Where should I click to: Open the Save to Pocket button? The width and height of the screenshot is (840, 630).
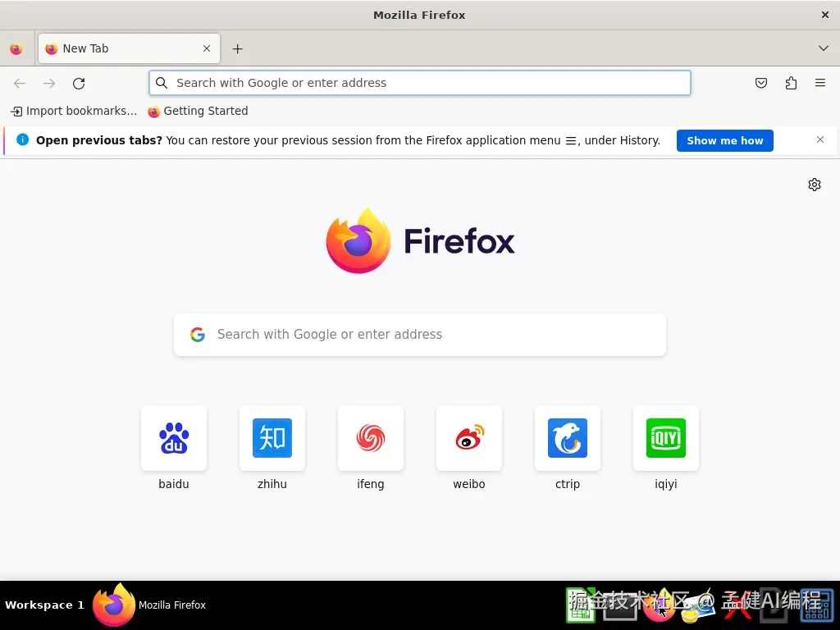[760, 83]
